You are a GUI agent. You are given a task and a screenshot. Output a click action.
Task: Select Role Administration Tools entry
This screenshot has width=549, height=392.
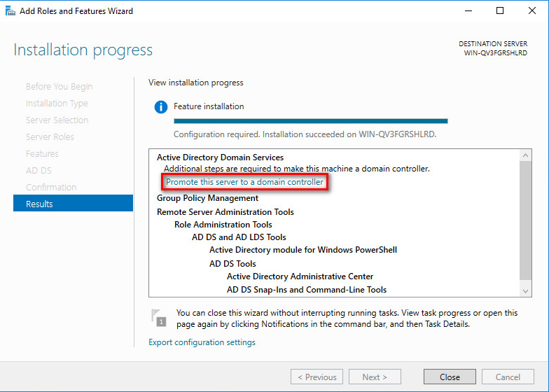[223, 225]
